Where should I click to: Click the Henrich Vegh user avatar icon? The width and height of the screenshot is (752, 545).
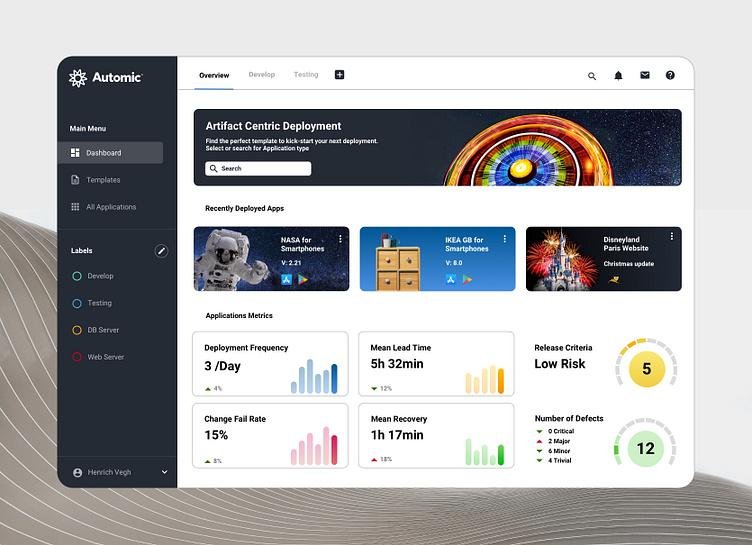77,473
